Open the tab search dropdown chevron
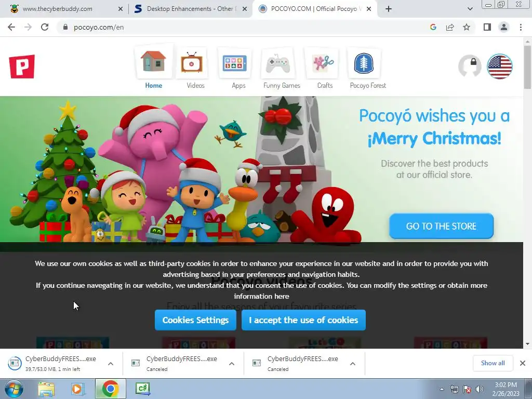The width and height of the screenshot is (532, 399). coord(470,9)
